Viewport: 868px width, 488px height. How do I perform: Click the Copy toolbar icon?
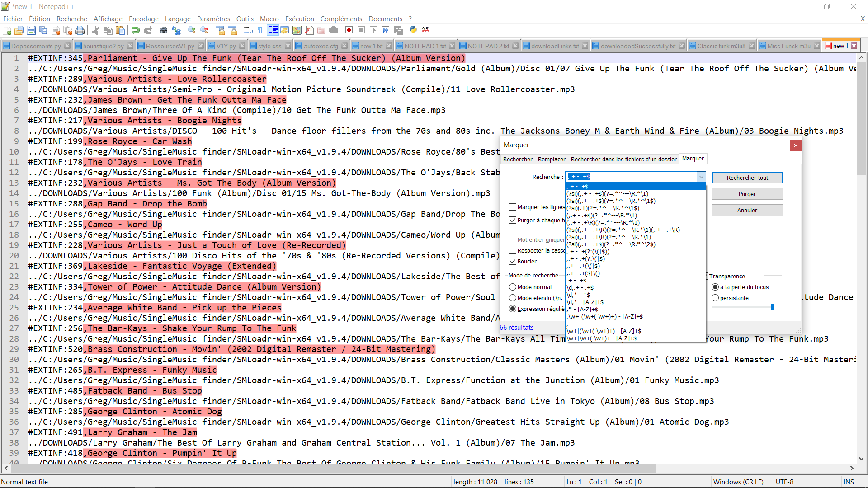point(108,30)
